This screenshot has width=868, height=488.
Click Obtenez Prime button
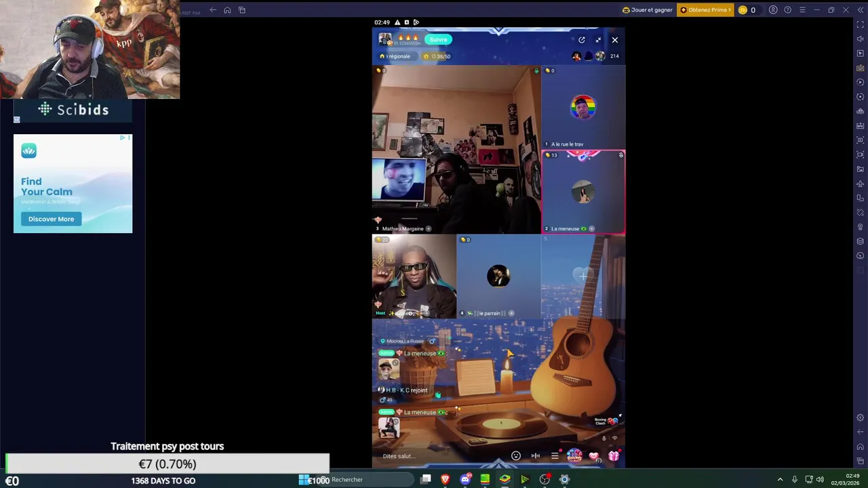click(x=705, y=10)
